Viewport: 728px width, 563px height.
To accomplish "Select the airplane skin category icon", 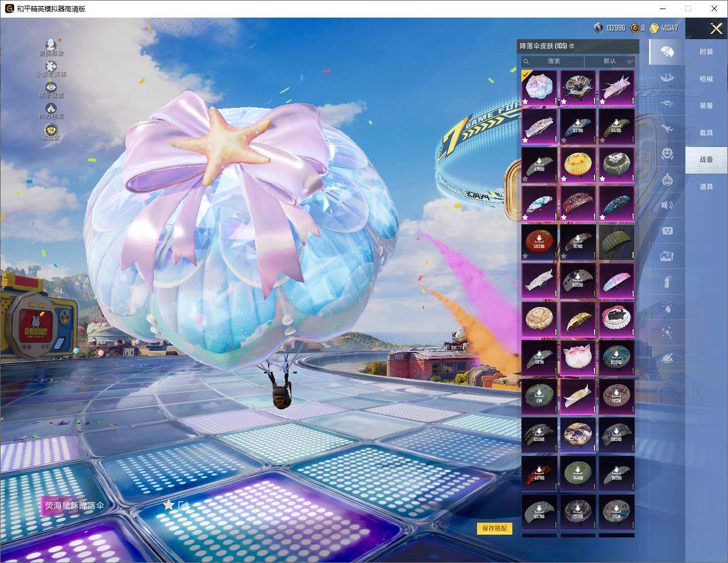I will 667,128.
